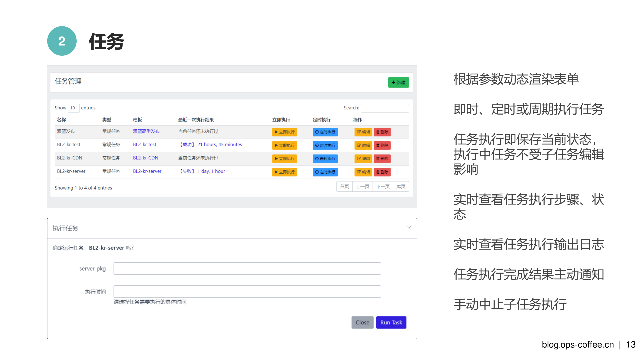This screenshot has height=362, width=644.
Task: Run BL2-kr-server with 立即执行 button
Action: pos(284,172)
